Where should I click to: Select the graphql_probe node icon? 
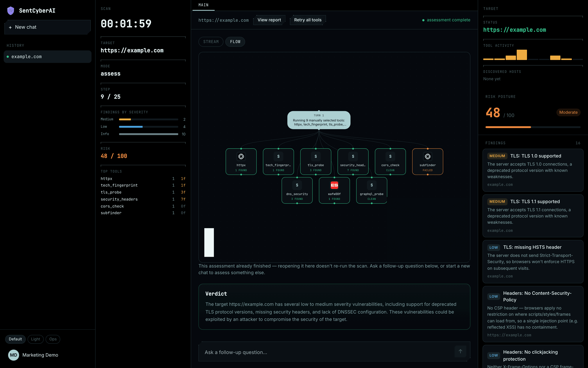pyautogui.click(x=372, y=185)
